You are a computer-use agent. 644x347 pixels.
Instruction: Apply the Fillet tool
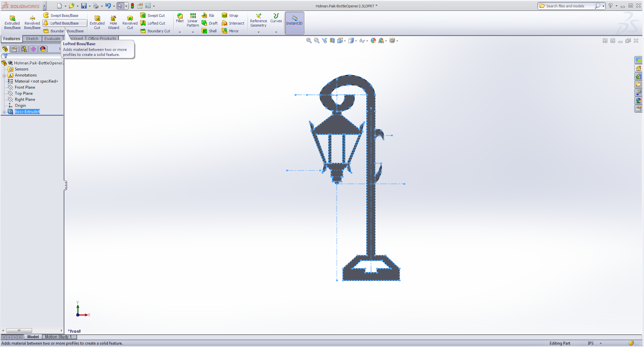click(180, 18)
